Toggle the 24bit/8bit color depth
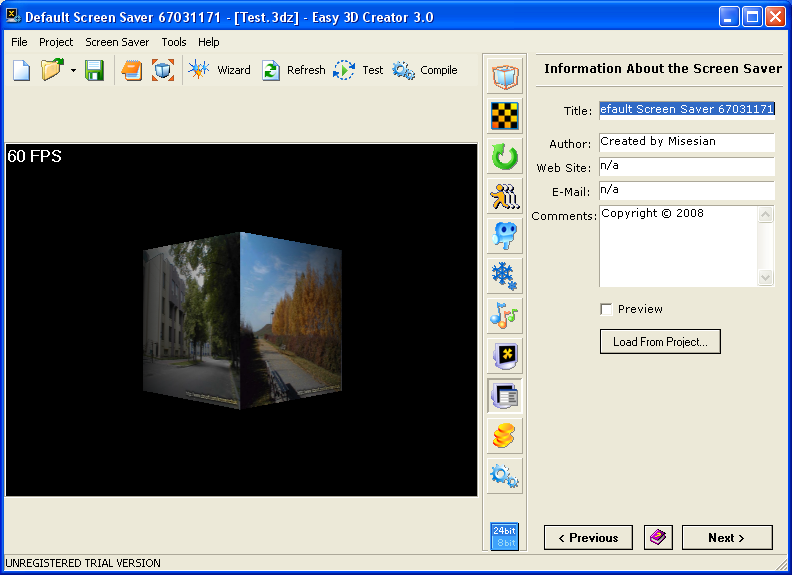Viewport: 792px width, 575px height. click(505, 536)
